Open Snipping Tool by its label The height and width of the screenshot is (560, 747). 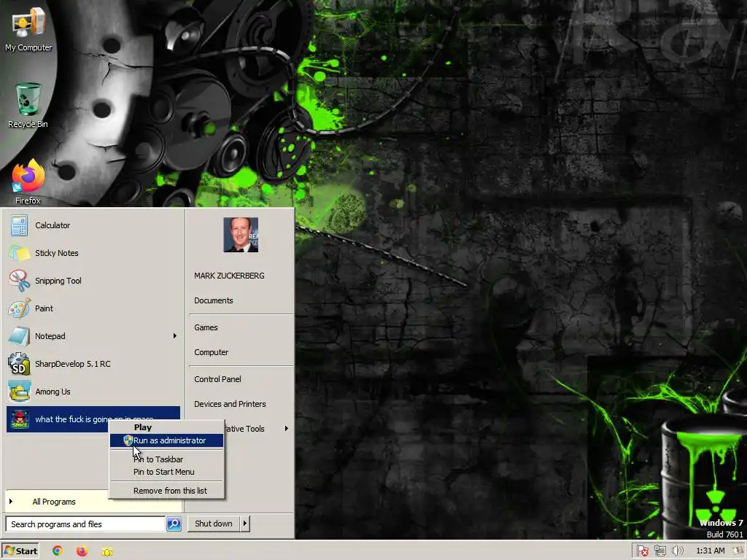click(x=58, y=281)
